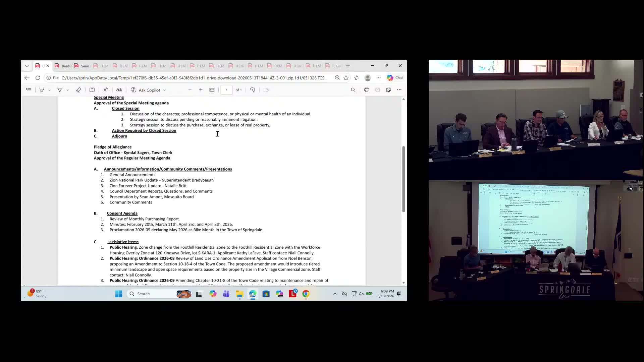Click 'Action Required by Closed Session' text
The width and height of the screenshot is (644, 362).
point(144,131)
